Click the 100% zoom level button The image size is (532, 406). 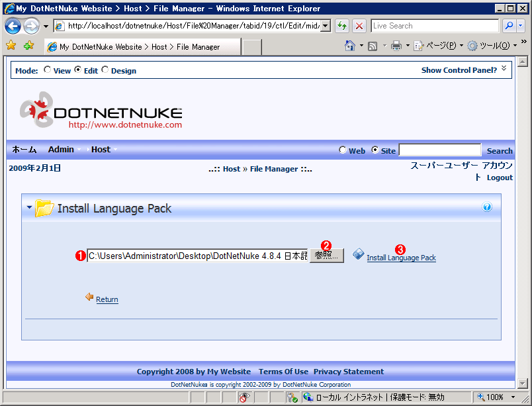tap(490, 397)
